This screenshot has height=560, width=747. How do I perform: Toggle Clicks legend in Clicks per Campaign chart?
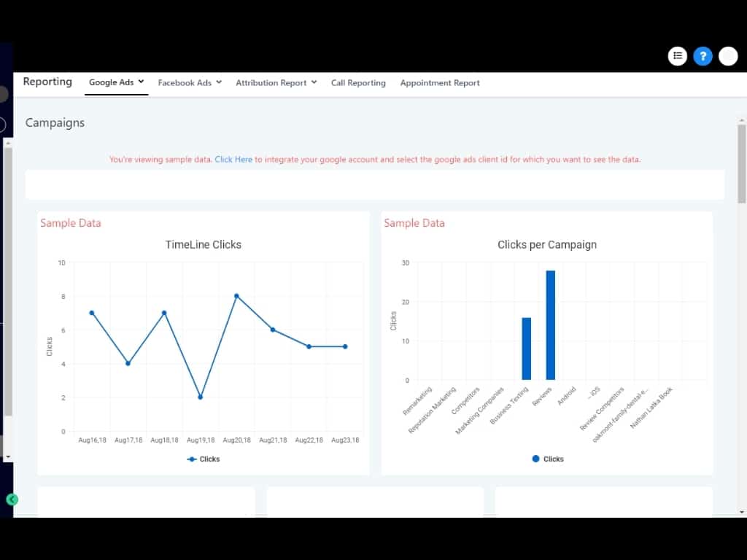coord(548,459)
